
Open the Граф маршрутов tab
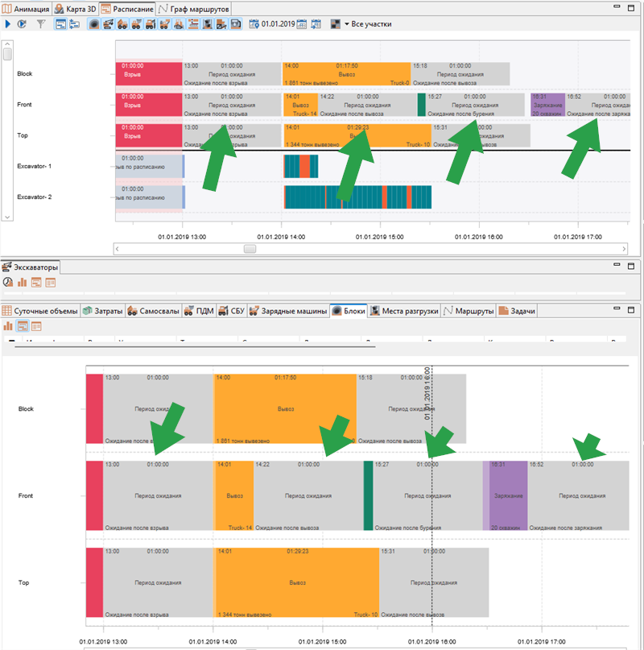coord(193,9)
